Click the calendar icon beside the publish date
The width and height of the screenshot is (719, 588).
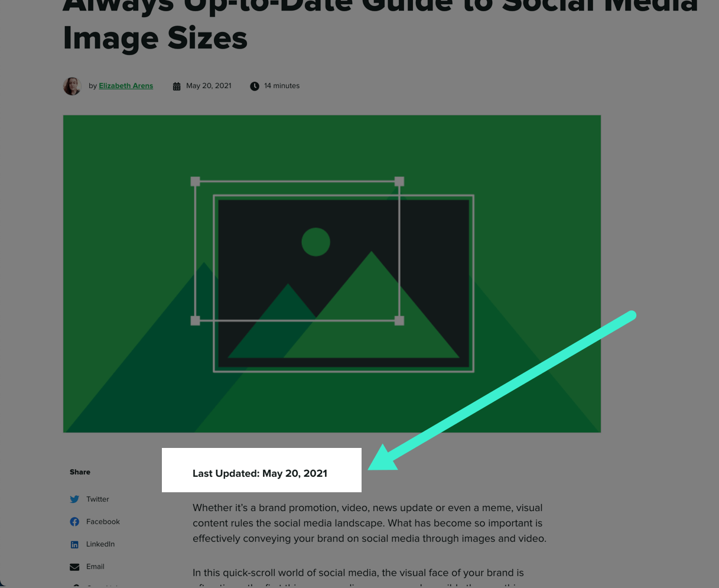pyautogui.click(x=177, y=86)
